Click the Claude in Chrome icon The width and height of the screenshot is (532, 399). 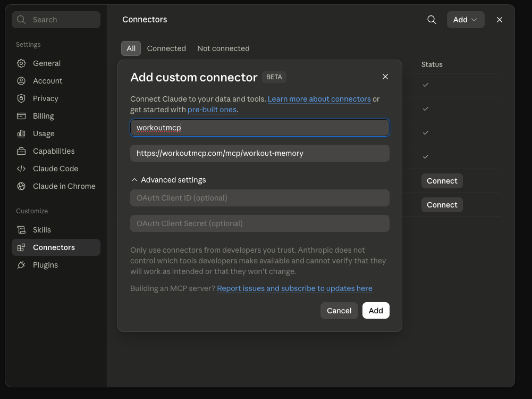click(x=21, y=186)
